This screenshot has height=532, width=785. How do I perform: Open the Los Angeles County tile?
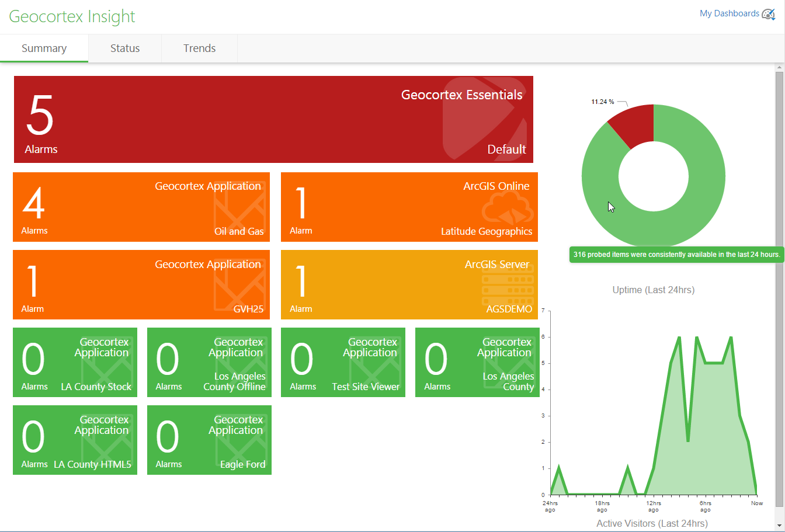tap(477, 362)
